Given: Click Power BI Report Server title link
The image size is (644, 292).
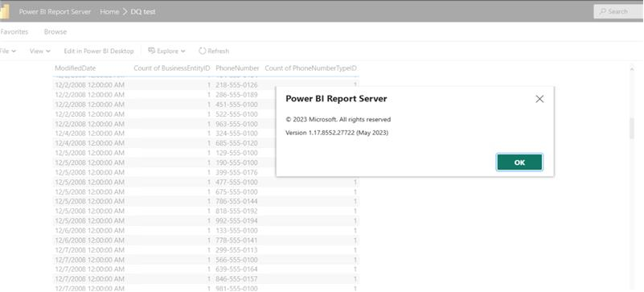Looking at the screenshot, I should pos(55,11).
